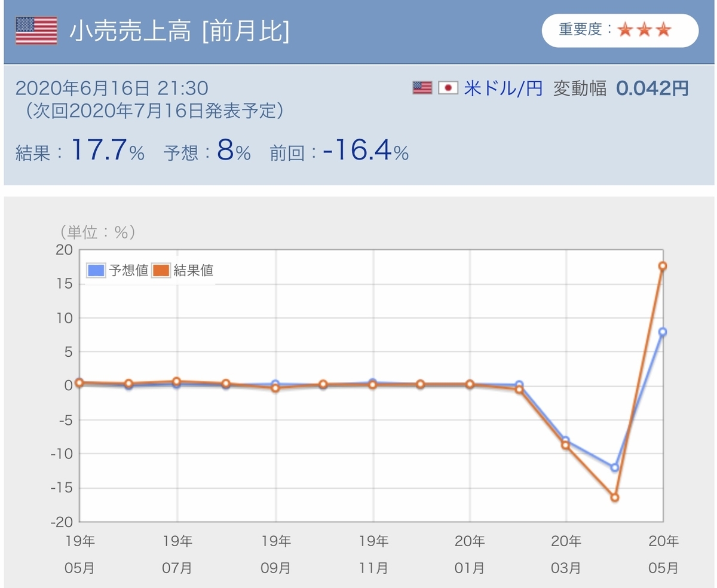The height and width of the screenshot is (588, 717).
Task: Toggle the orange 結果値 legend swatch
Action: point(161,270)
